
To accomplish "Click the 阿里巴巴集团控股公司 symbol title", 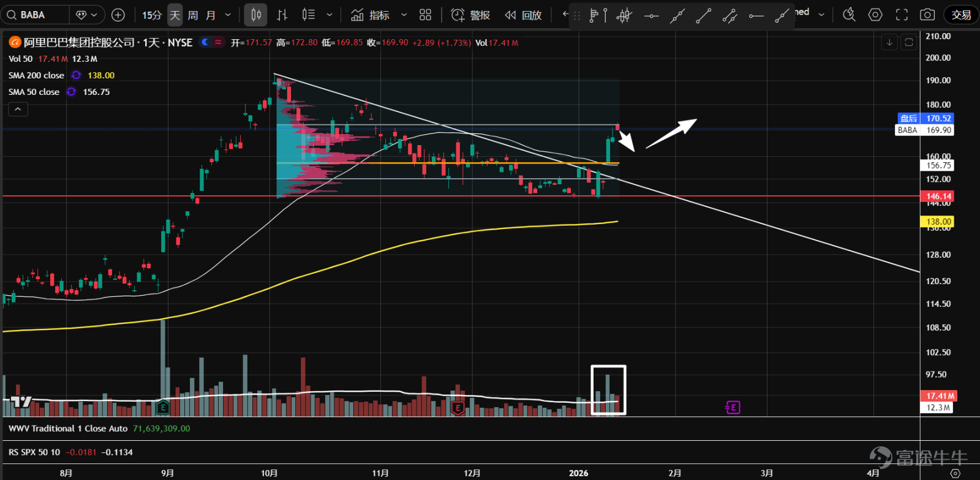I will [79, 42].
